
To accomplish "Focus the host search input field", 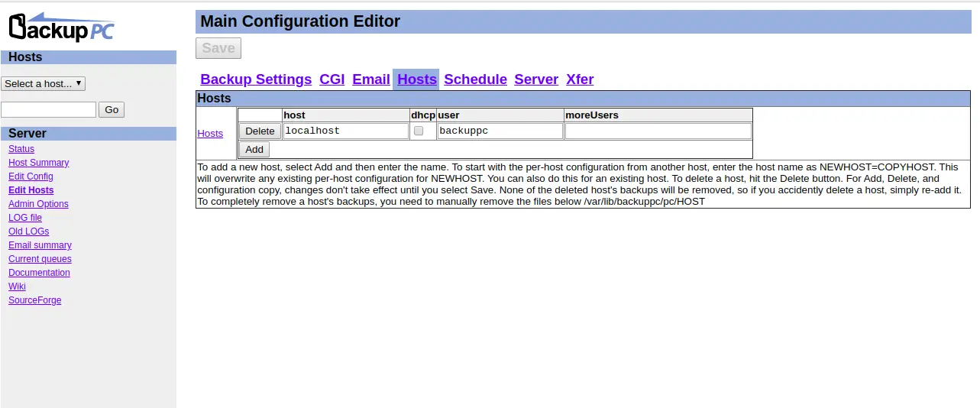I will click(x=49, y=109).
